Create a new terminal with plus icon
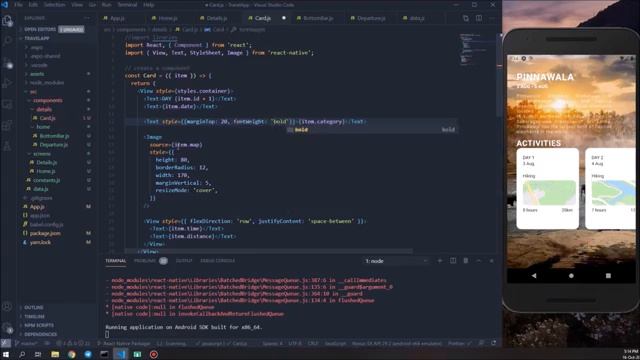This screenshot has width=640, height=360. [x=440, y=260]
